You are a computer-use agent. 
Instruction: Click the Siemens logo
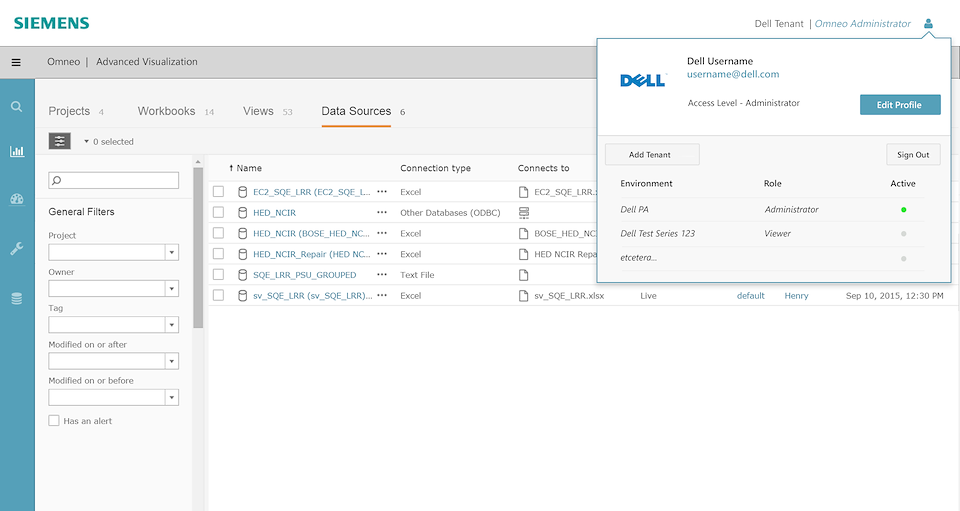coord(51,23)
